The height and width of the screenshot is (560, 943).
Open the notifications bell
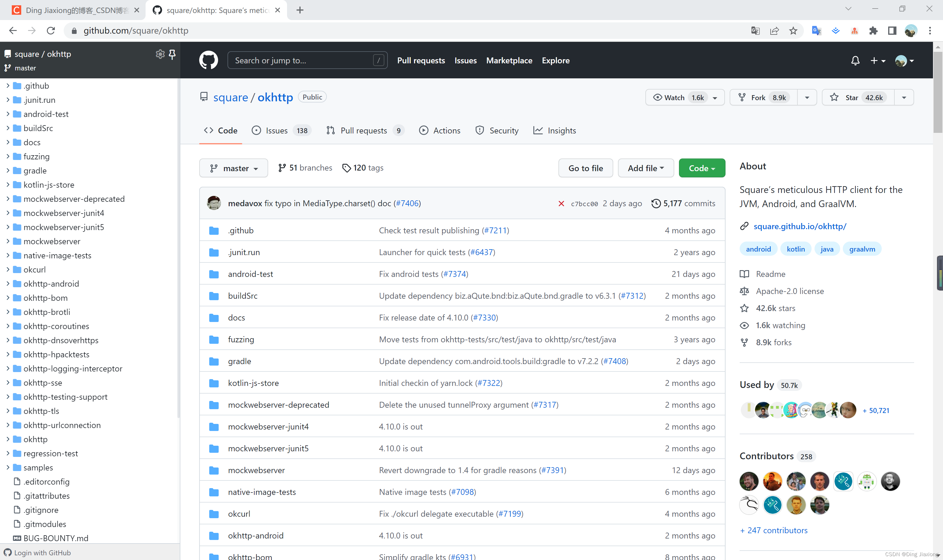pyautogui.click(x=855, y=60)
